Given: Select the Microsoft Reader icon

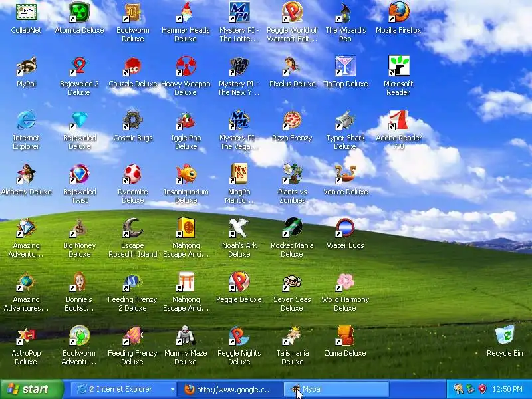Looking at the screenshot, I should coord(398,66).
